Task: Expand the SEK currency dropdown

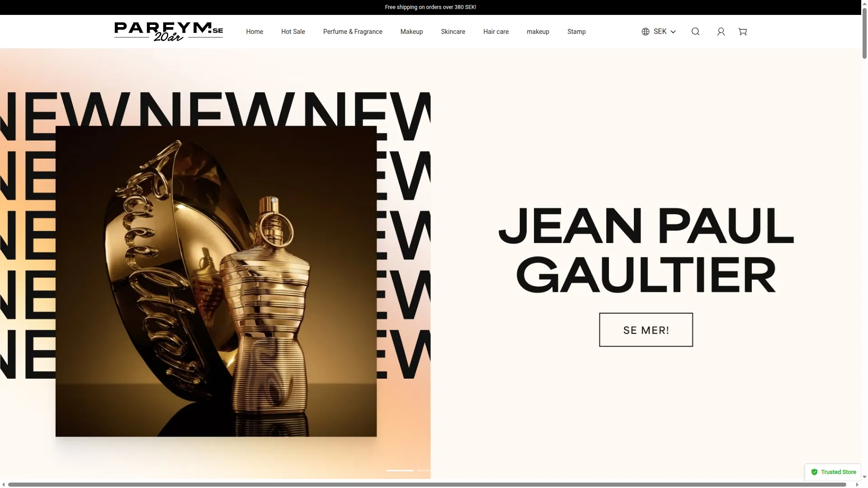Action: tap(659, 32)
